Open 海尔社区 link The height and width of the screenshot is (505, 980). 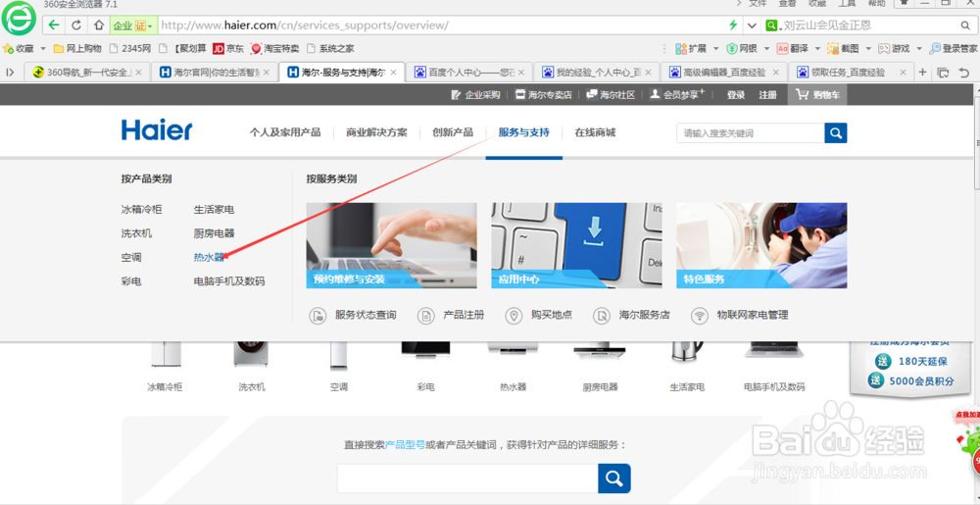[x=611, y=95]
